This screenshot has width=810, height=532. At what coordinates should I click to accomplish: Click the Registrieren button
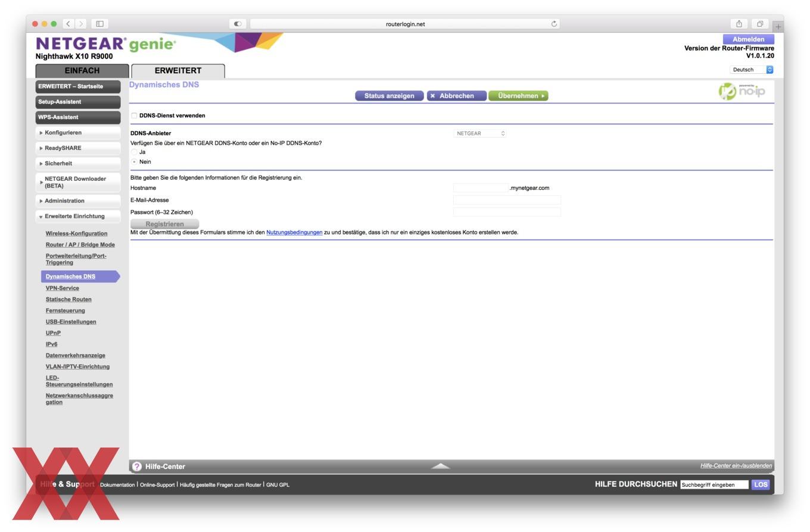click(x=164, y=224)
